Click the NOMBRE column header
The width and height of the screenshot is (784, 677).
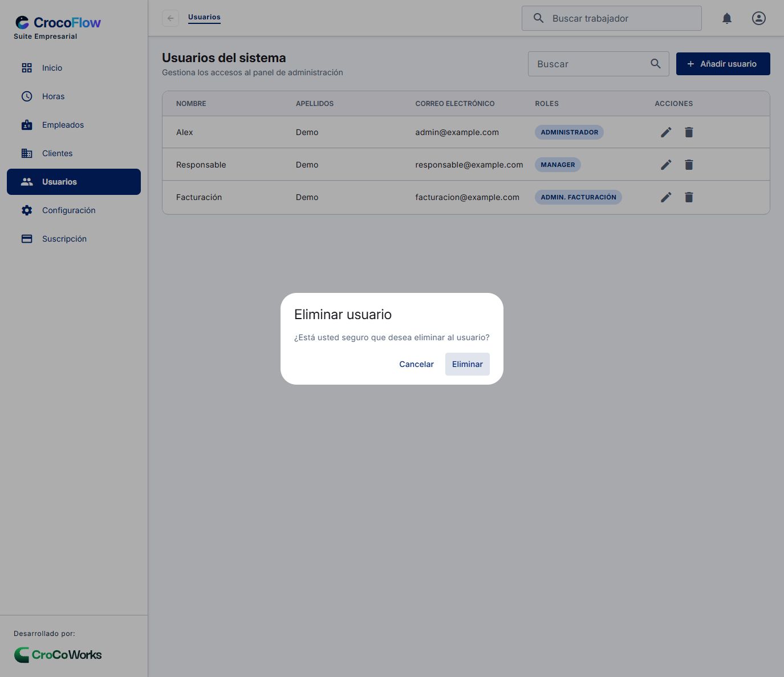pos(191,104)
